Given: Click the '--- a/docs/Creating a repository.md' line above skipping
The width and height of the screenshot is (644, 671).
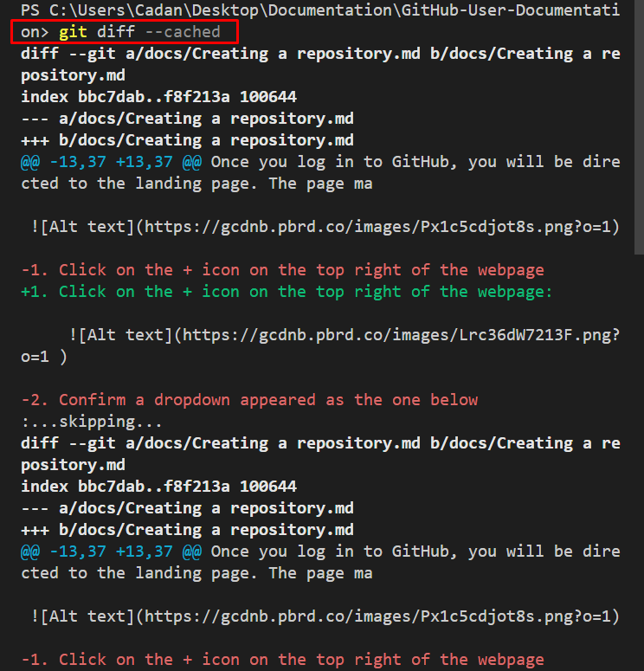Looking at the screenshot, I should (188, 119).
